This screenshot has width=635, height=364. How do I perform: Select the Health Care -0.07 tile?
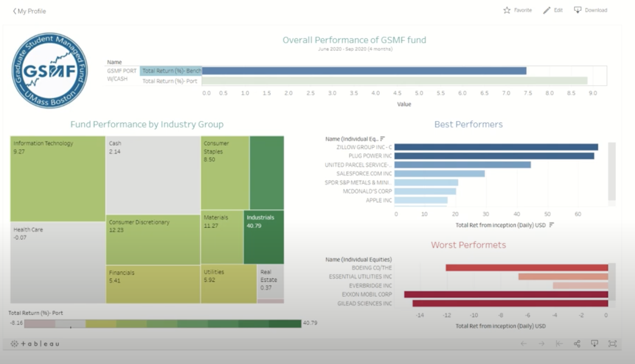click(x=57, y=263)
